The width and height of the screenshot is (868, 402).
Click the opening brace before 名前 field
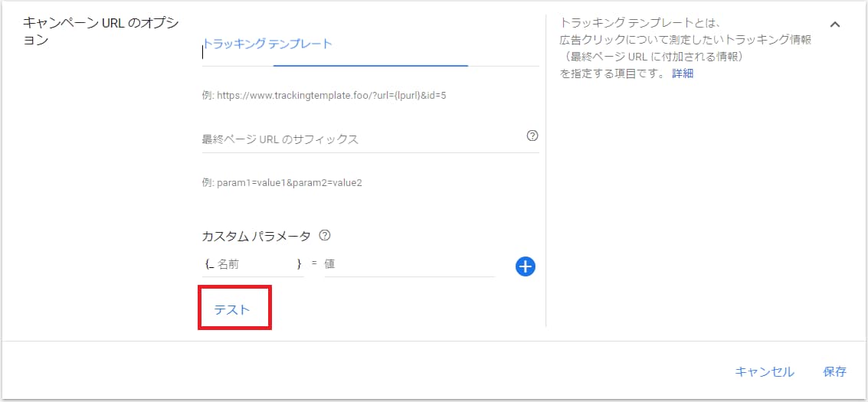coord(208,264)
